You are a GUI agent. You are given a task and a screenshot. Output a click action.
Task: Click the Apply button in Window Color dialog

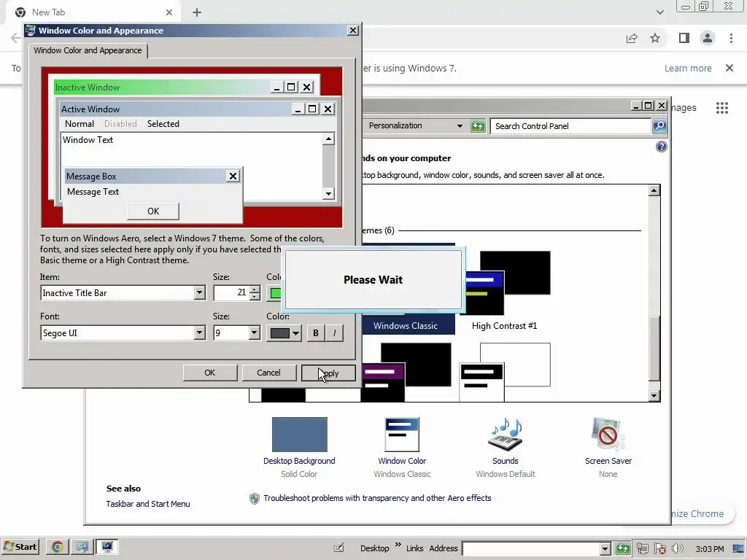click(x=328, y=373)
